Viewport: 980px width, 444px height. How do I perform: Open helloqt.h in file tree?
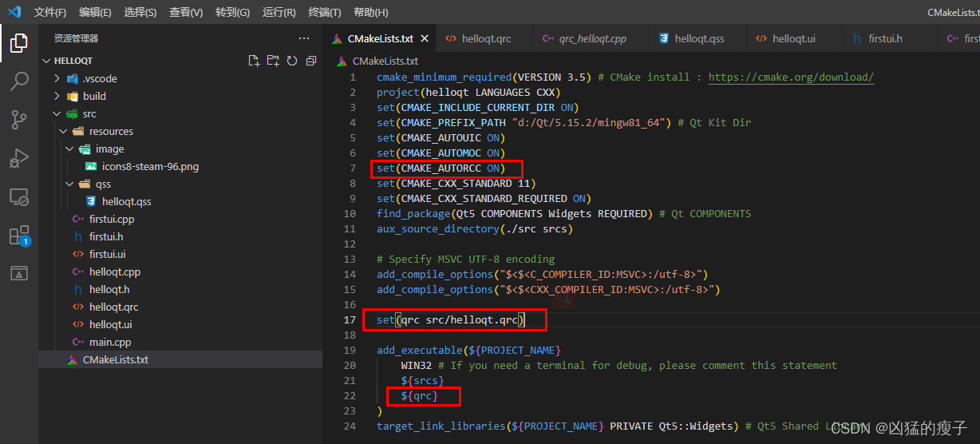point(109,289)
